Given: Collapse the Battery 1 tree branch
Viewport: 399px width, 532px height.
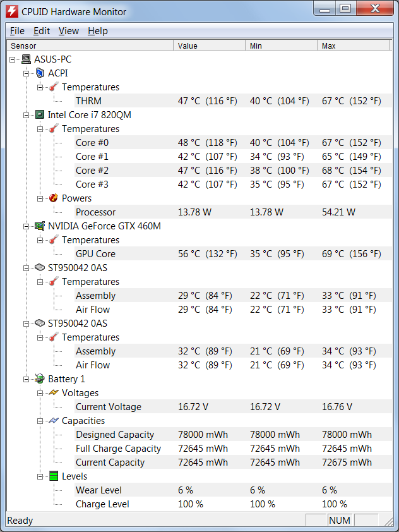Looking at the screenshot, I should tap(27, 379).
